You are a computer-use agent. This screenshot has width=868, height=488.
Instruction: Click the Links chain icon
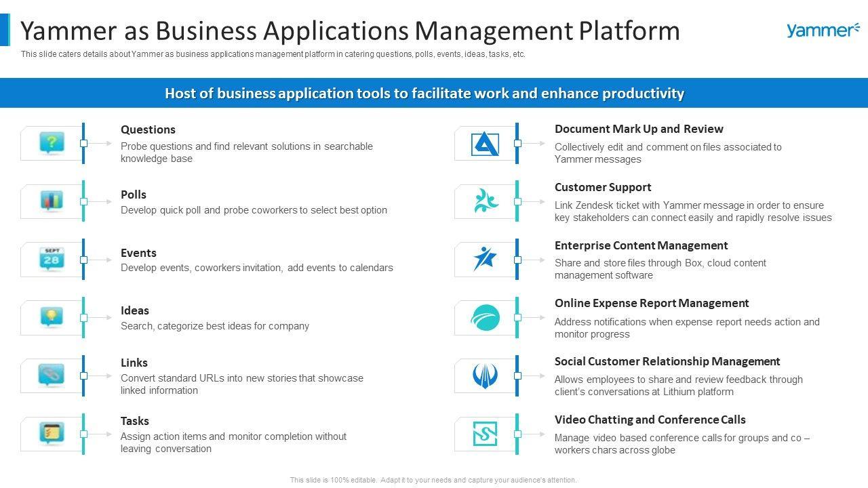click(52, 375)
